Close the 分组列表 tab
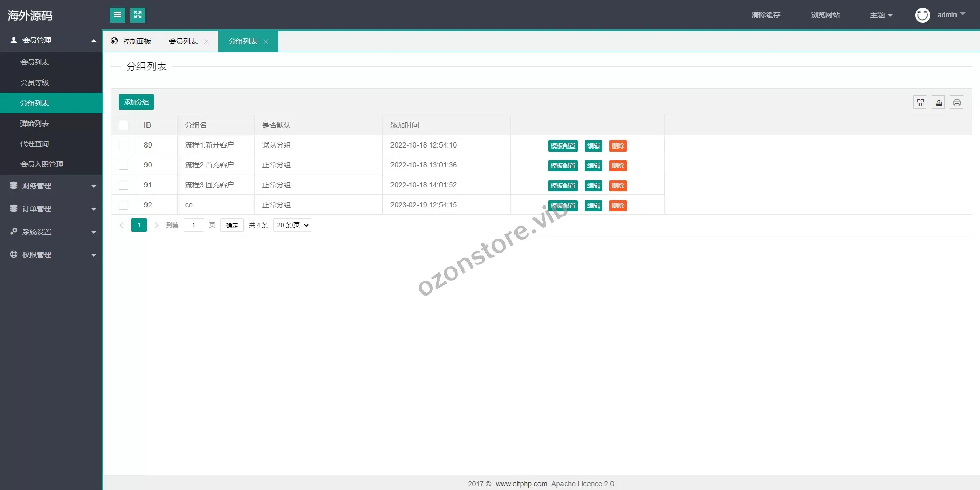This screenshot has width=980, height=490. pyautogui.click(x=266, y=42)
